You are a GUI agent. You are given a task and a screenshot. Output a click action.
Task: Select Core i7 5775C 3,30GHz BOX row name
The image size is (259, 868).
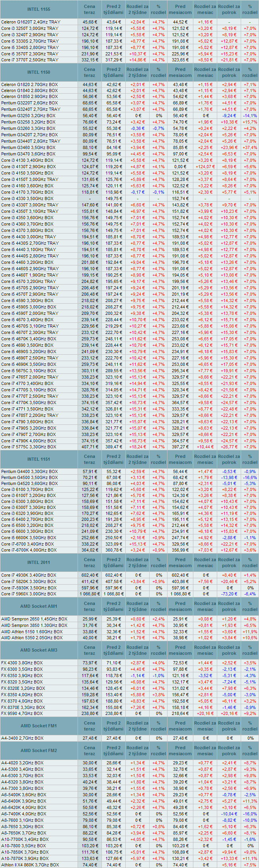pos(29,447)
